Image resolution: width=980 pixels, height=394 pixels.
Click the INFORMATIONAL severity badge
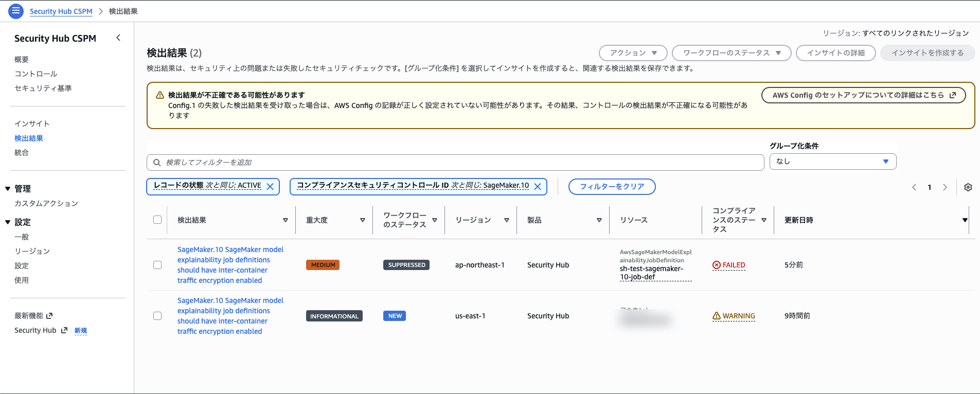click(x=334, y=316)
